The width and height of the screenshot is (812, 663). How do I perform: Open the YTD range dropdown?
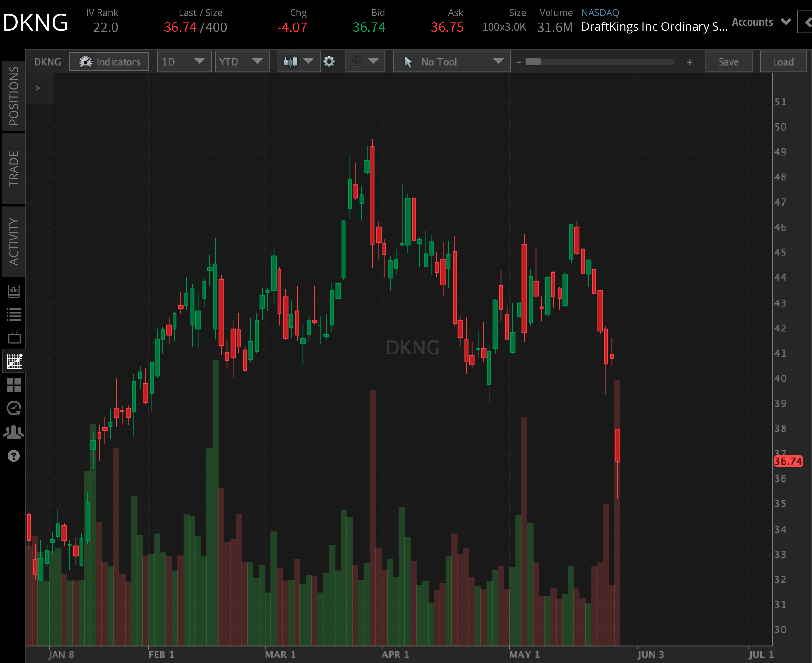(x=242, y=61)
